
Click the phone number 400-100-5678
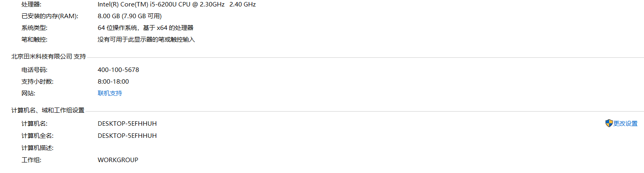tap(118, 70)
